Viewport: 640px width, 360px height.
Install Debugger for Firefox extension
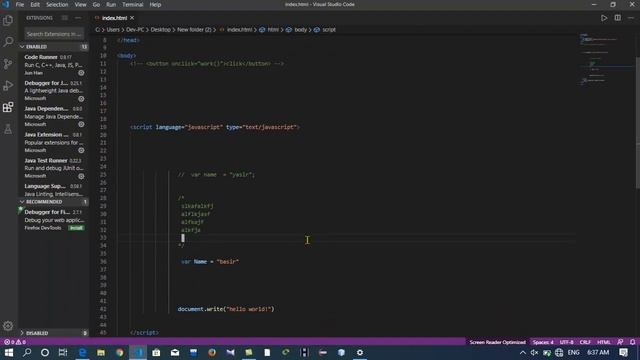click(76, 228)
